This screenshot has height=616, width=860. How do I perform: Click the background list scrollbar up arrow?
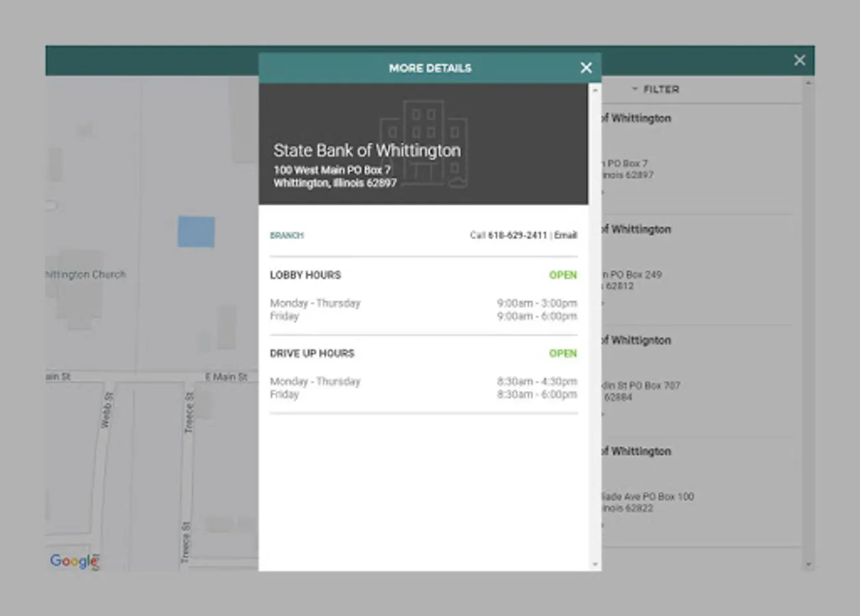pyautogui.click(x=809, y=84)
